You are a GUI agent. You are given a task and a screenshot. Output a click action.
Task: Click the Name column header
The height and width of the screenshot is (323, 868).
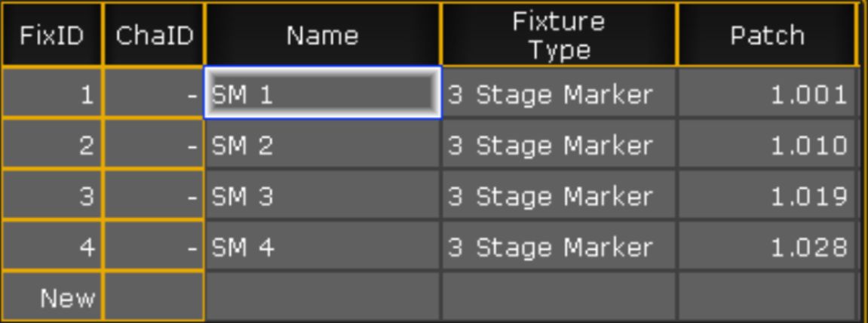322,35
